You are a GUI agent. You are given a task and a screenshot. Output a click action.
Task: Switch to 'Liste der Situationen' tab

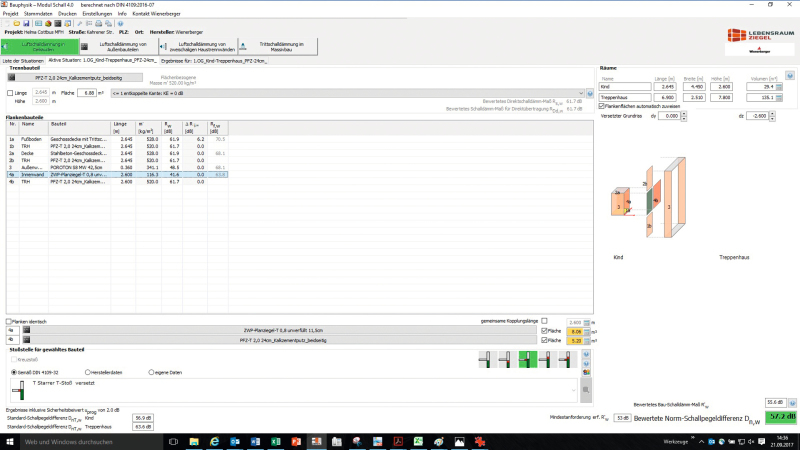[x=23, y=60]
